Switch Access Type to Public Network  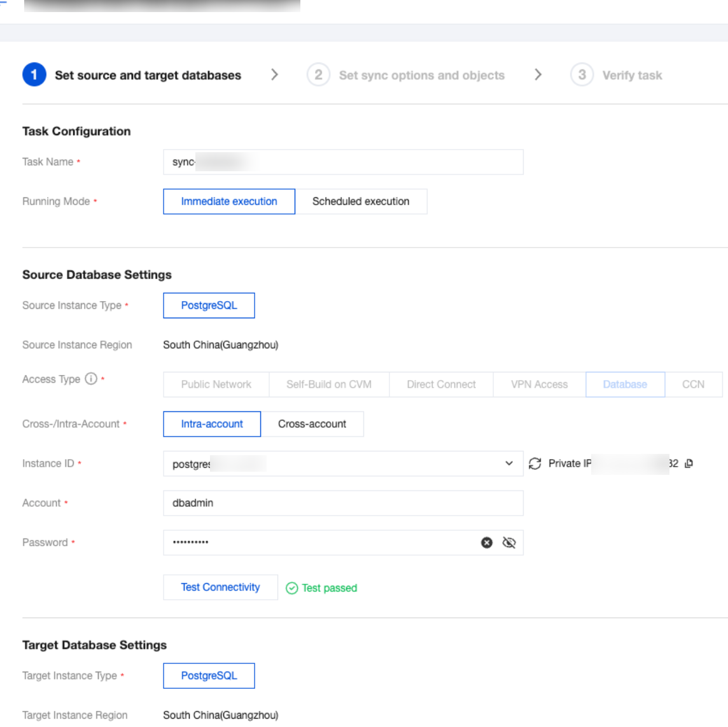[x=216, y=385]
